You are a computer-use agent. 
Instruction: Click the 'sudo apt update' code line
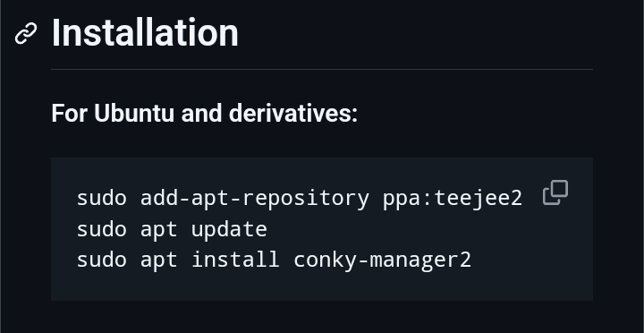tap(172, 230)
